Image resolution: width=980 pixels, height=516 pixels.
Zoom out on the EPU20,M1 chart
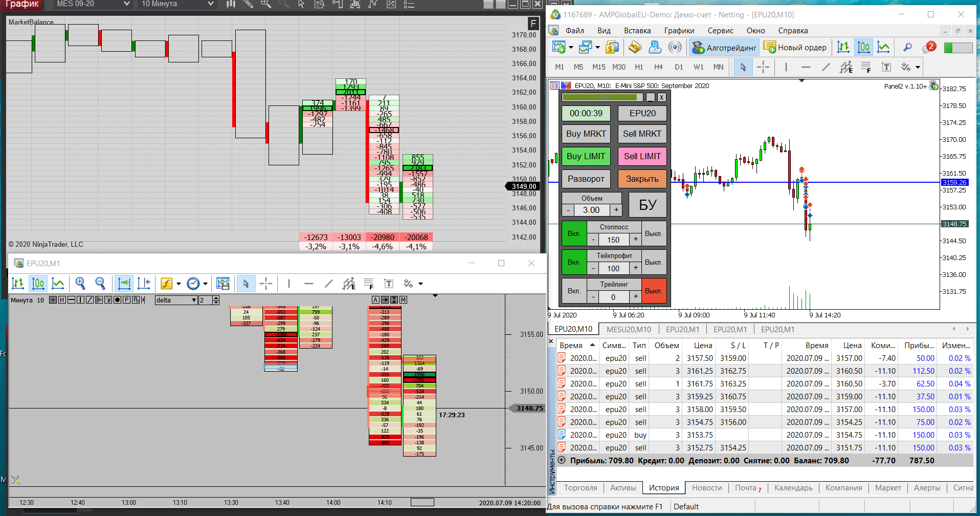pyautogui.click(x=100, y=283)
